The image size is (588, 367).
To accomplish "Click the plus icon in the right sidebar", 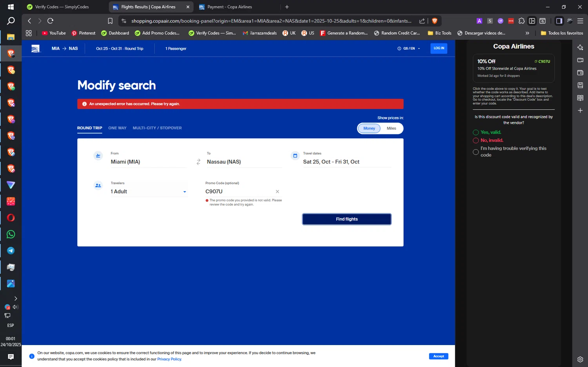I will 580,110.
